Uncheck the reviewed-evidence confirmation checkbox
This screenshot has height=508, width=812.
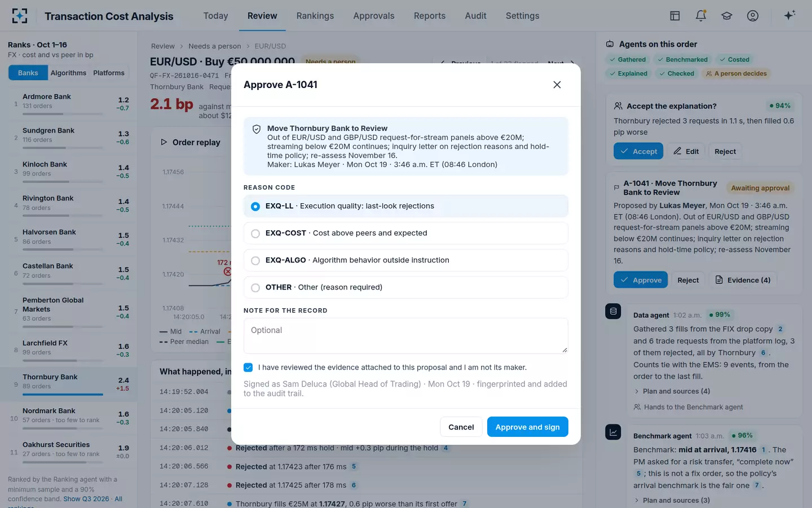click(x=248, y=367)
